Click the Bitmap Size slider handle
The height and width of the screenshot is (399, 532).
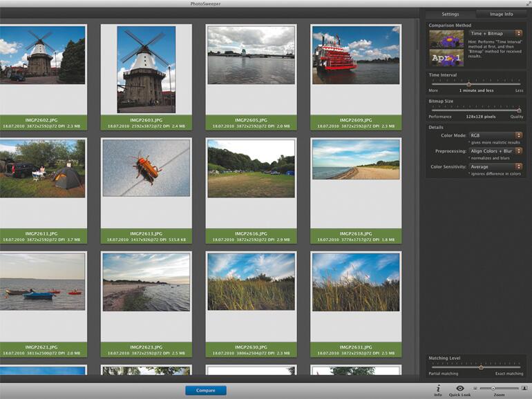tap(519, 110)
